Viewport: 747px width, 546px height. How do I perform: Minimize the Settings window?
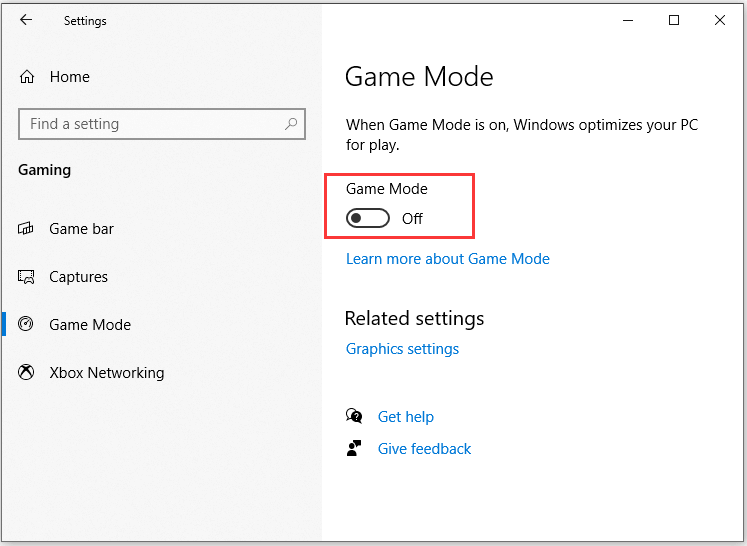[628, 20]
